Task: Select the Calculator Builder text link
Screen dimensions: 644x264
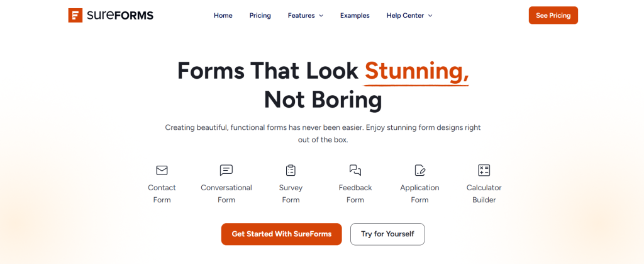Action: pyautogui.click(x=484, y=193)
